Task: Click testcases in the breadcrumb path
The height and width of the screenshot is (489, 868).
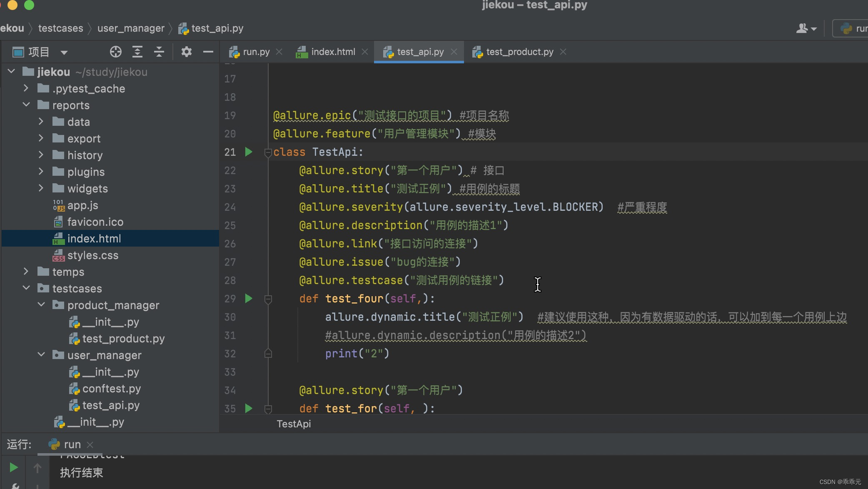Action: pyautogui.click(x=60, y=28)
